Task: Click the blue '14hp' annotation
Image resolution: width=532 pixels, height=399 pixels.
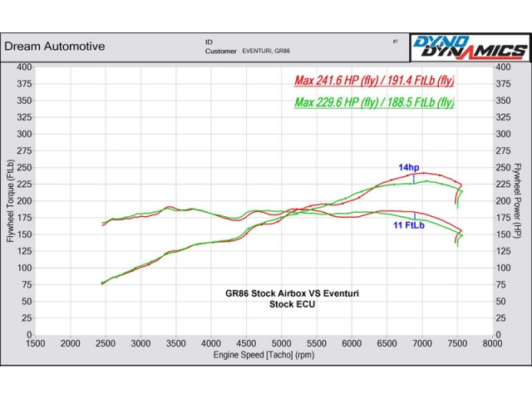Action: tap(408, 167)
